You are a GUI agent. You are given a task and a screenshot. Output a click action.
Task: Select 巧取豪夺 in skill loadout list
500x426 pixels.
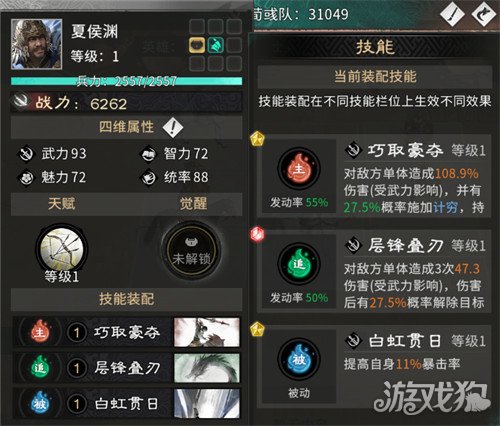click(x=127, y=332)
